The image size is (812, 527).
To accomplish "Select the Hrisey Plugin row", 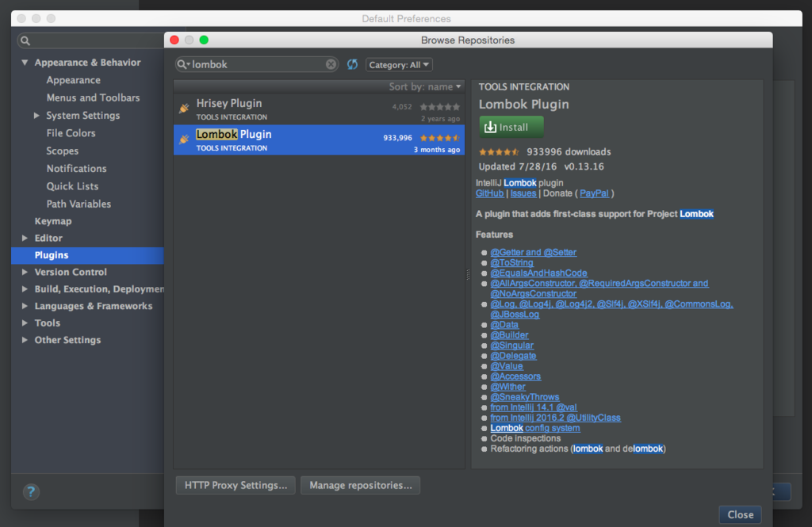I will 319,109.
